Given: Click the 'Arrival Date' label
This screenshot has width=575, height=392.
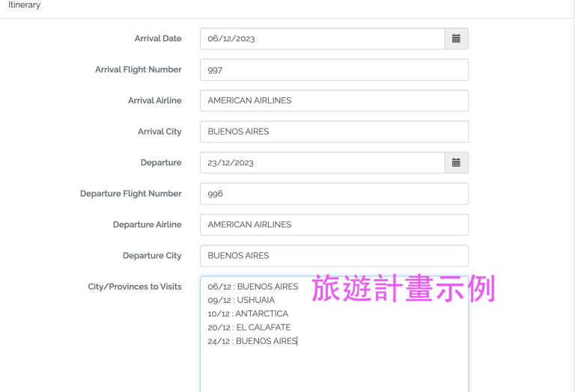Looking at the screenshot, I should pos(158,38).
